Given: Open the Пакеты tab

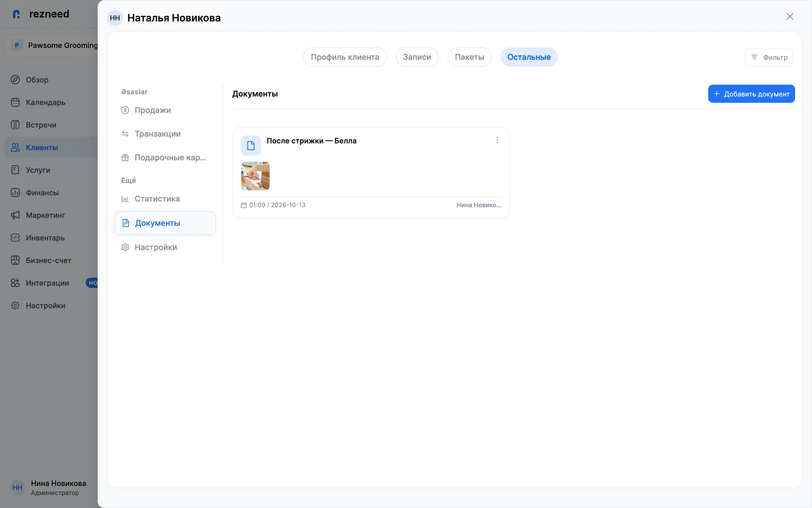Looking at the screenshot, I should 470,57.
